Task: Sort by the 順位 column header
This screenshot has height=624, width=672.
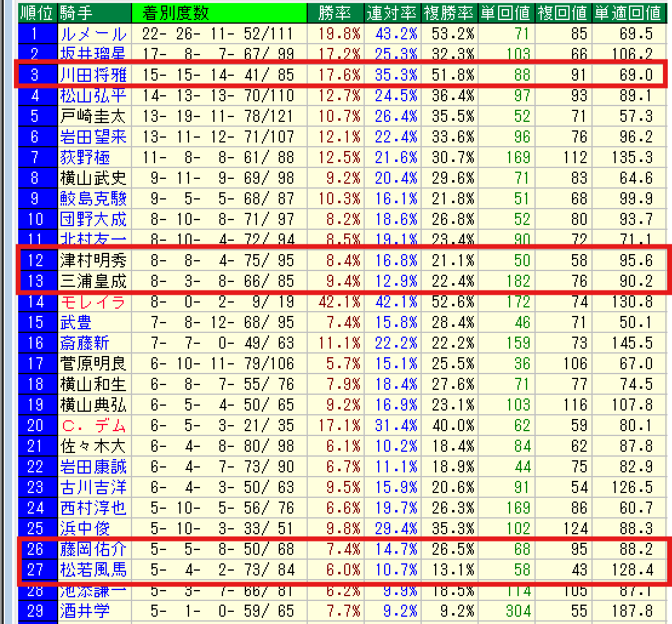Action: pyautogui.click(x=38, y=12)
